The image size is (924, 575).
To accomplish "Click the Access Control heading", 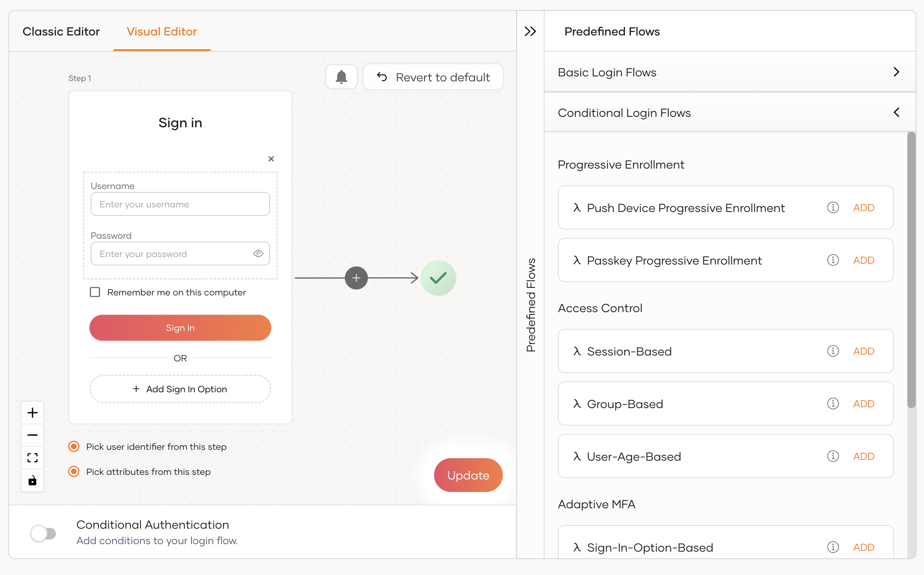I will [600, 308].
